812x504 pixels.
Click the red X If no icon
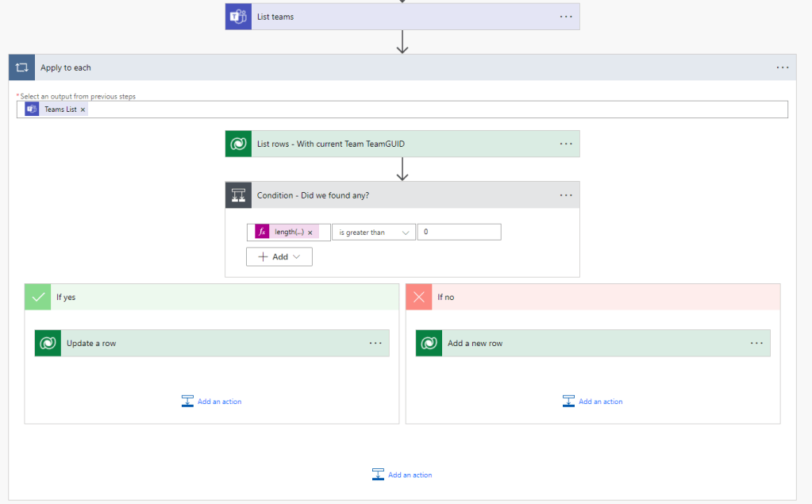[x=418, y=297]
